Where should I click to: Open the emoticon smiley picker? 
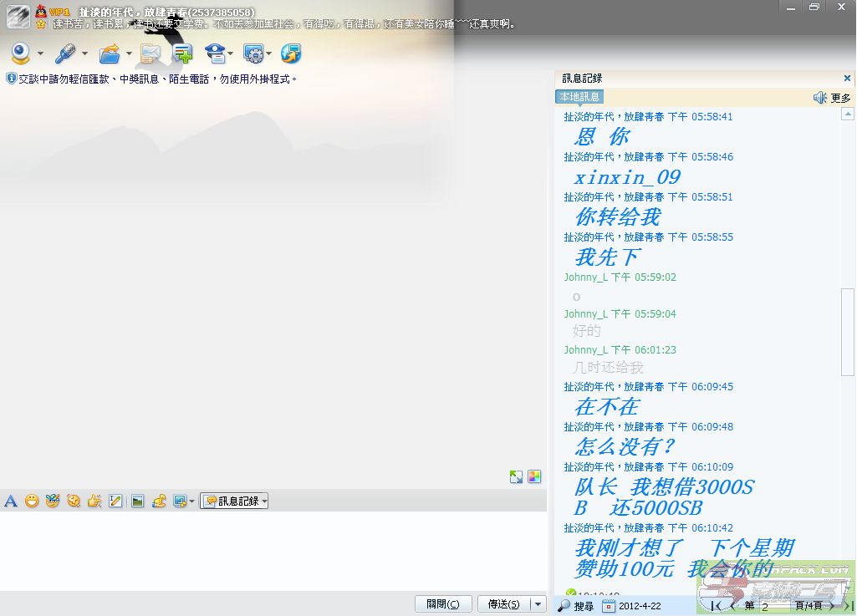tap(32, 501)
